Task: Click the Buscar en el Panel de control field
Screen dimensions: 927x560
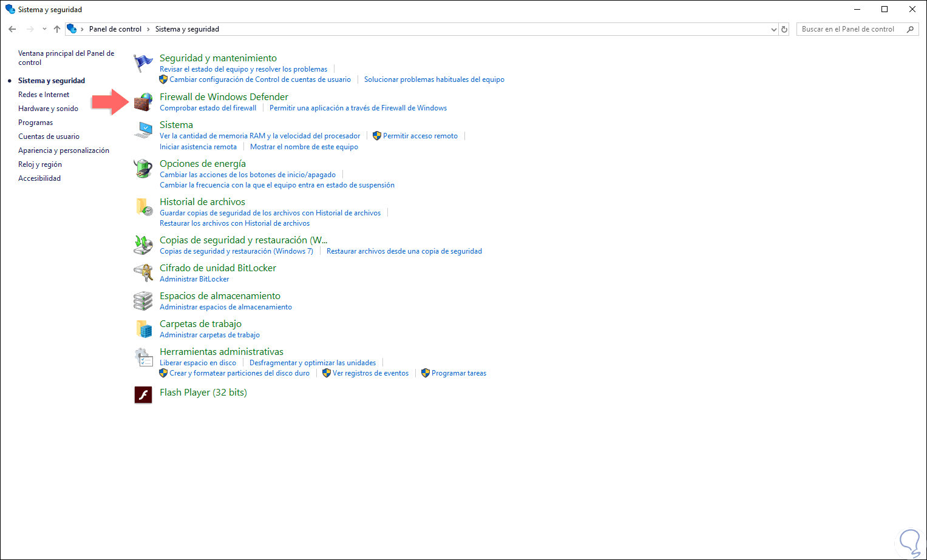Action: point(856,29)
